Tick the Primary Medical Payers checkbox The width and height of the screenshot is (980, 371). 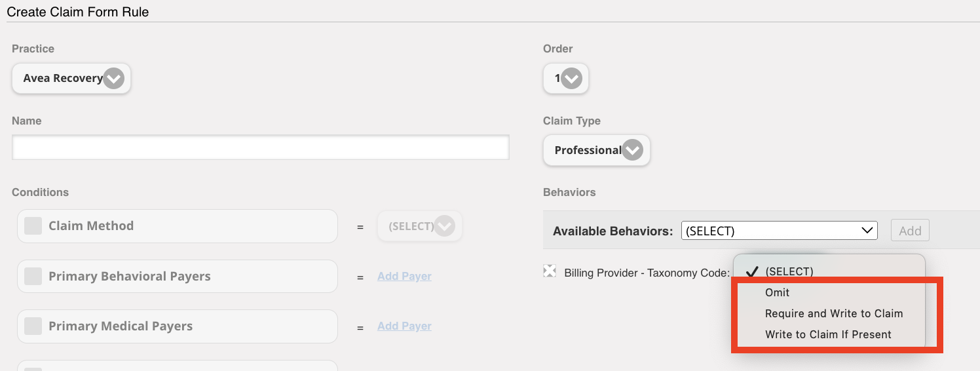tap(33, 326)
